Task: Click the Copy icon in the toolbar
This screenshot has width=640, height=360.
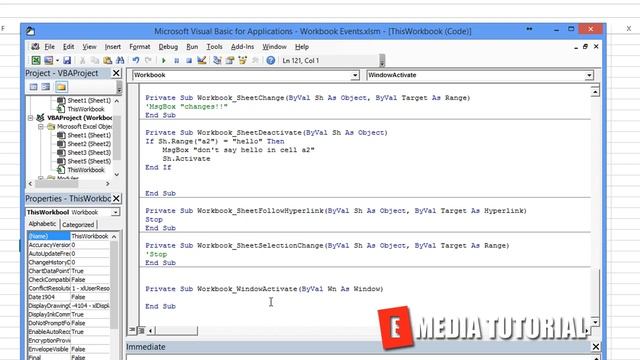Action: [95, 60]
